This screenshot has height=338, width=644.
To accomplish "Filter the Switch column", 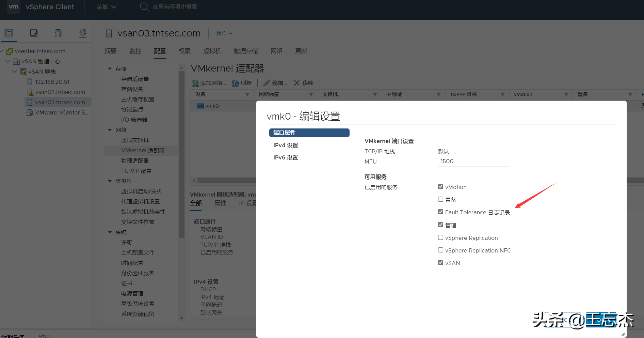I will pos(375,95).
